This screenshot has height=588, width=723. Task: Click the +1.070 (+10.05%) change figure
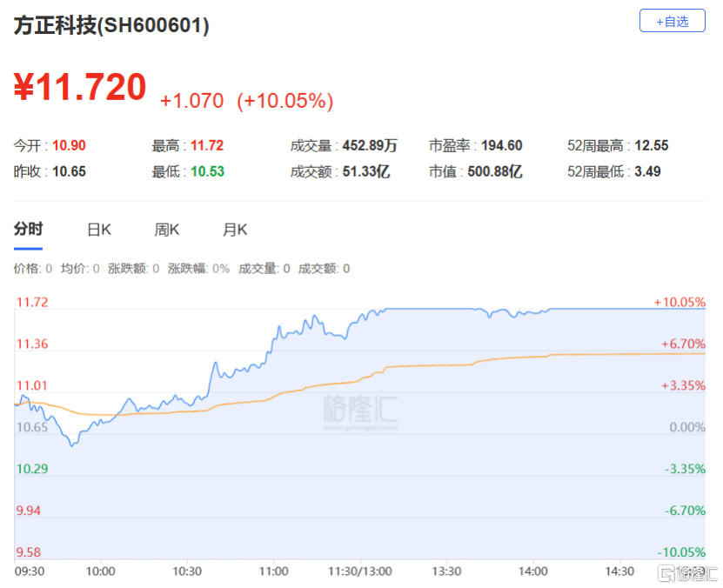click(246, 101)
